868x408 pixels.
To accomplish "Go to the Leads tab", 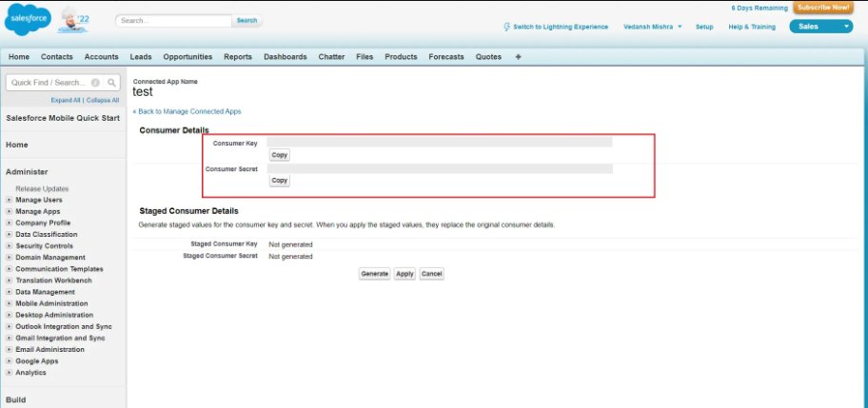I will (141, 56).
